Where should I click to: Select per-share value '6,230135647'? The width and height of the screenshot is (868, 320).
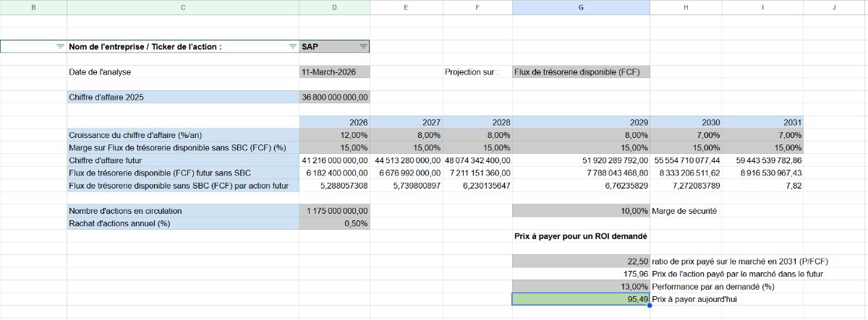[477, 186]
